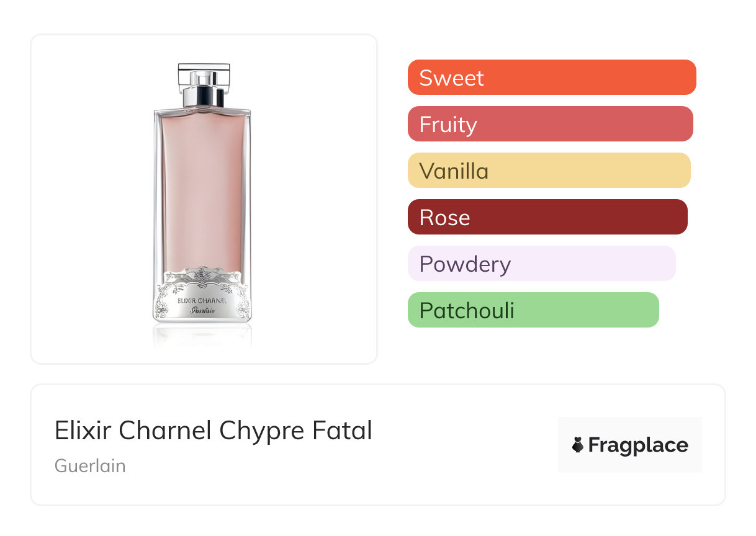
Task: Click the bottle's reflection beneath its base
Action: [x=202, y=334]
